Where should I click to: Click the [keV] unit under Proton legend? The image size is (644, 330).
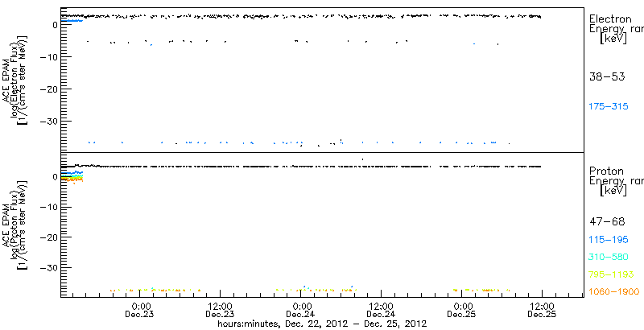point(613,191)
